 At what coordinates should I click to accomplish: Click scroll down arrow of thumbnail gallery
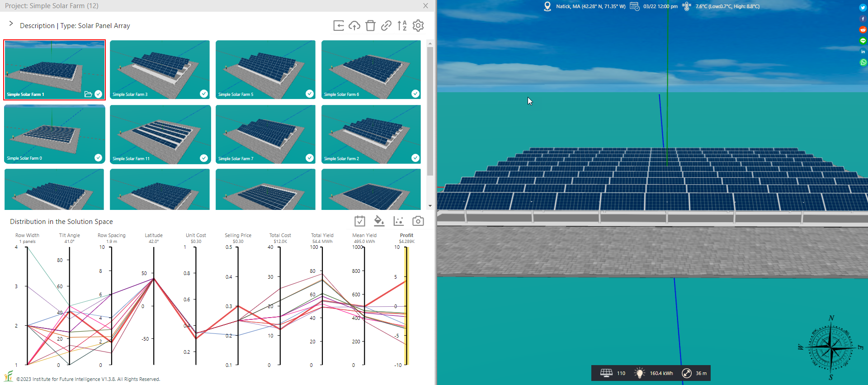point(430,206)
